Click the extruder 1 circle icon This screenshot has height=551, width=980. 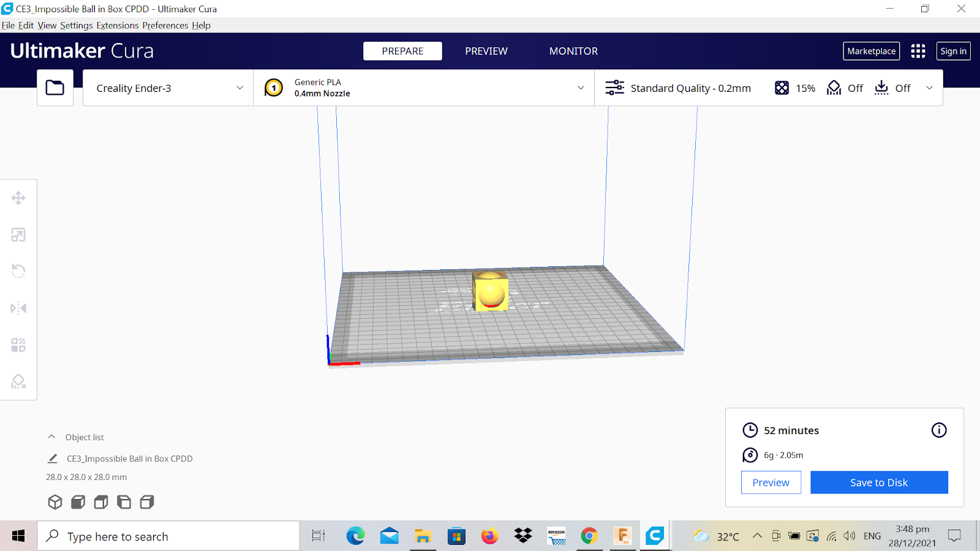(274, 88)
